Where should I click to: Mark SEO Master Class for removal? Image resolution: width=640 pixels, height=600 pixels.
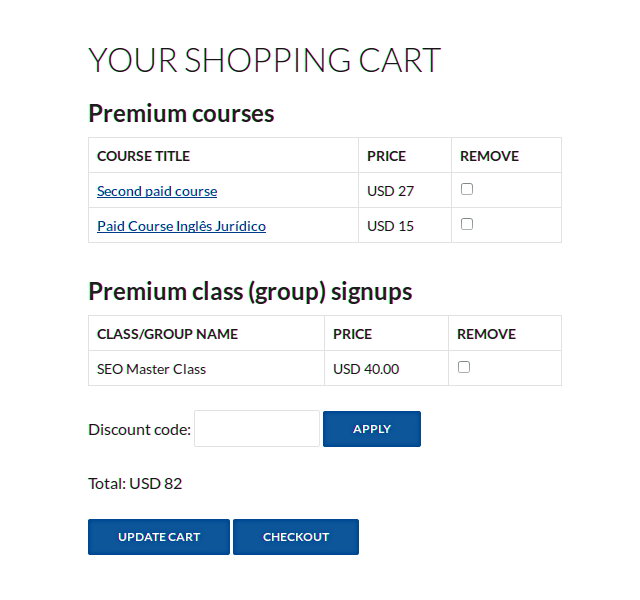point(464,367)
